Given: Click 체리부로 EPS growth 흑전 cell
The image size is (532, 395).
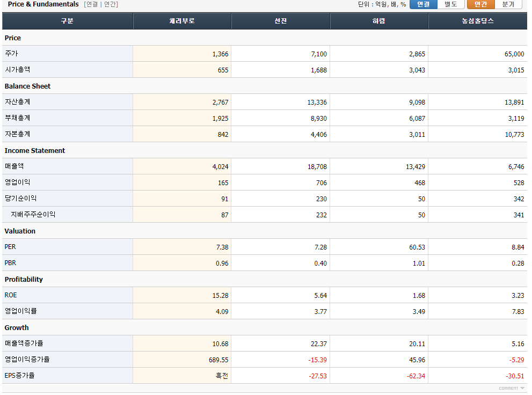Looking at the screenshot, I should pyautogui.click(x=222, y=376).
